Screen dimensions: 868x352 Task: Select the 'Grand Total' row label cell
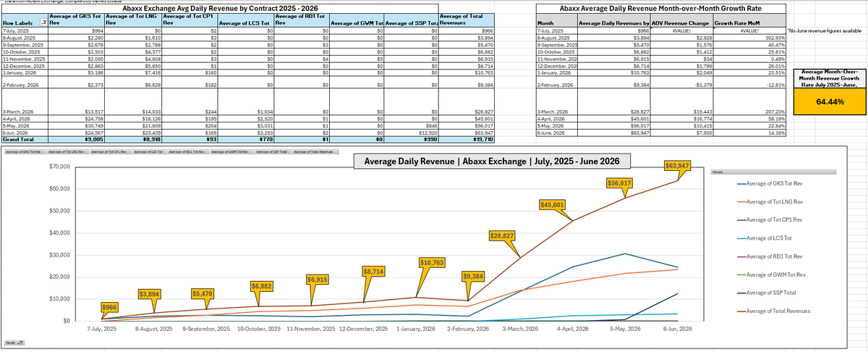click(x=25, y=138)
